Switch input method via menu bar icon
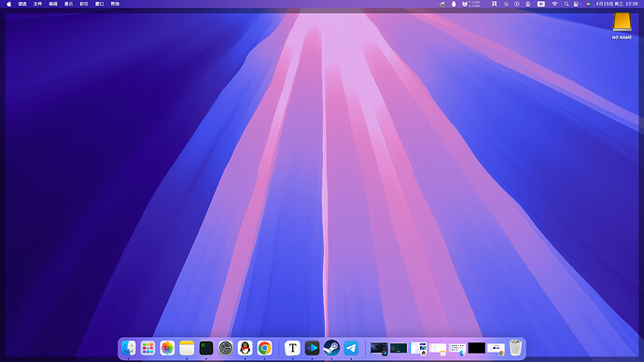Viewport: 644px width, 362px height. (x=541, y=4)
